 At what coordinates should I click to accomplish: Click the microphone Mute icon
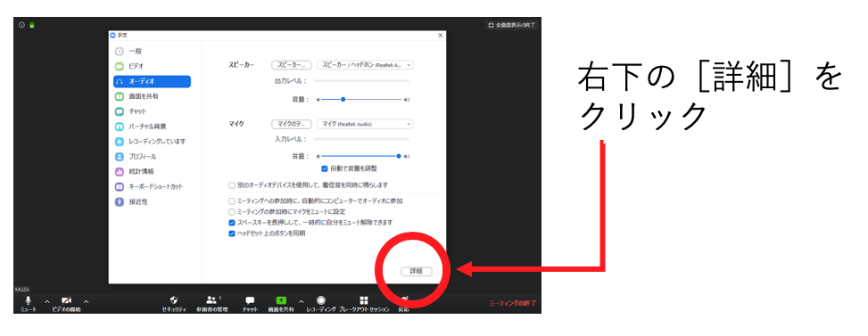29,299
